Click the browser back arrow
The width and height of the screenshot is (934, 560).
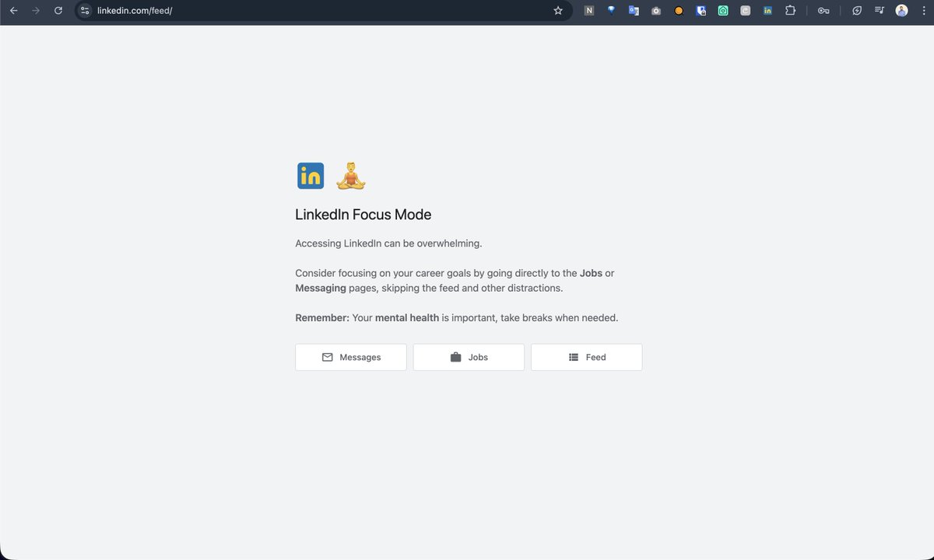tap(13, 11)
